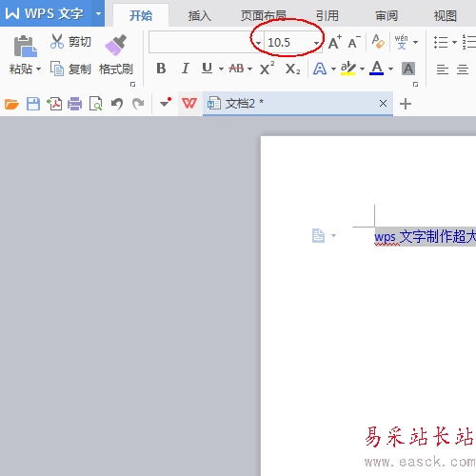This screenshot has width=476, height=476.
Task: Click the Text Effects outlined A icon
Action: click(x=320, y=69)
